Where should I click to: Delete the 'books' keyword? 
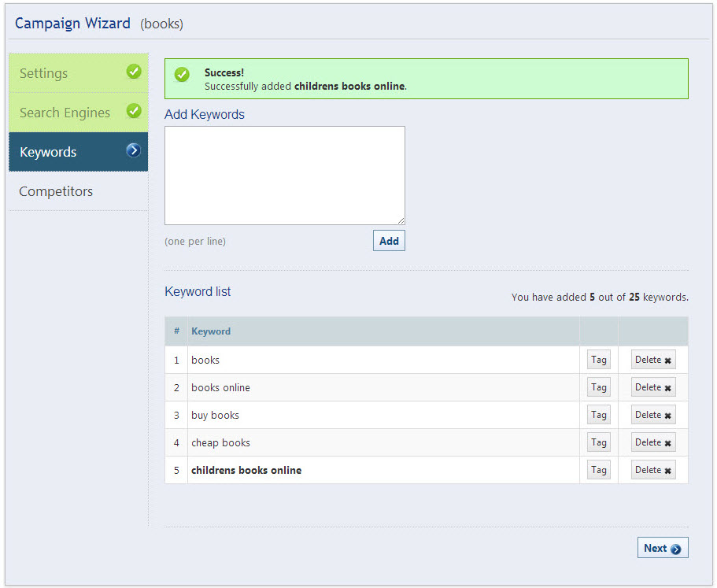click(653, 360)
